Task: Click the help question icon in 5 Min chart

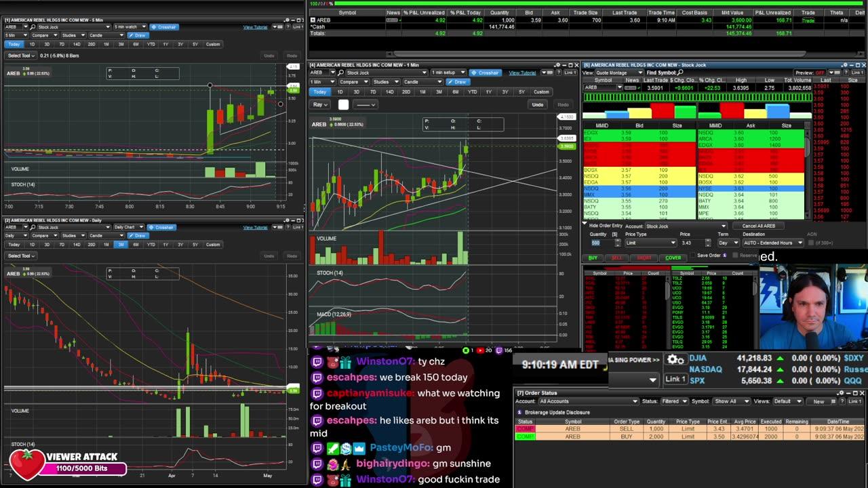Action: click(288, 27)
